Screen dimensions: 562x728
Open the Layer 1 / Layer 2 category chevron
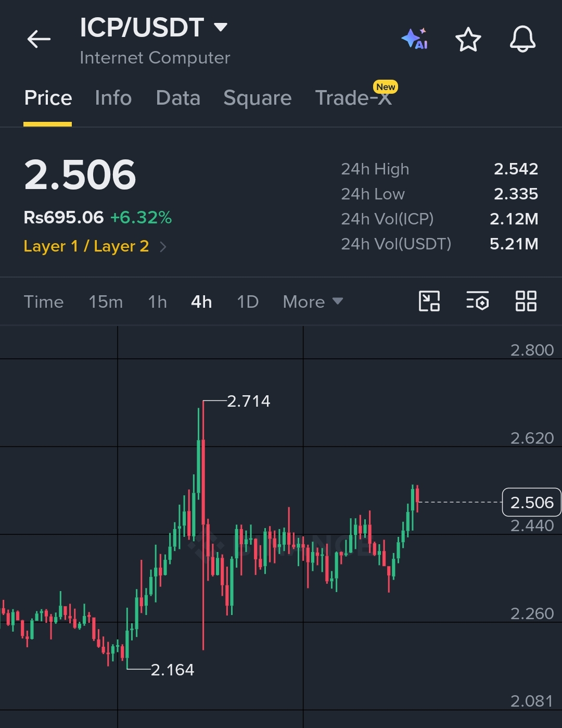(x=163, y=246)
